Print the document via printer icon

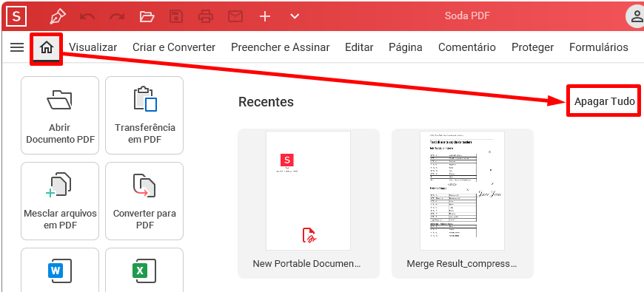coord(206,16)
